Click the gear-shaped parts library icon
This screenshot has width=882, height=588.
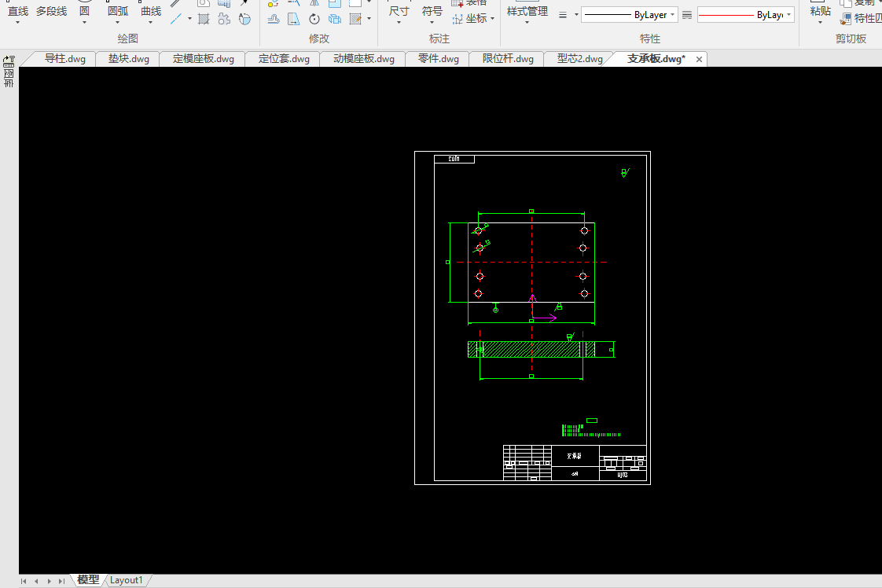point(224,19)
